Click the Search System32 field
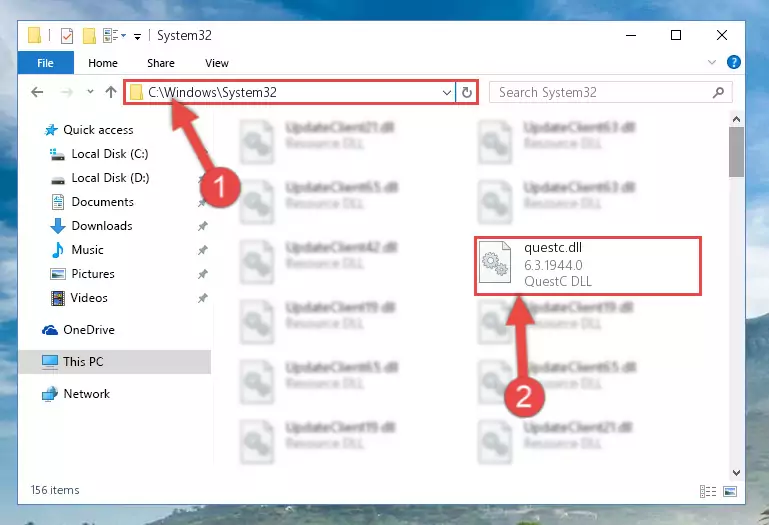769x525 pixels. tap(611, 92)
